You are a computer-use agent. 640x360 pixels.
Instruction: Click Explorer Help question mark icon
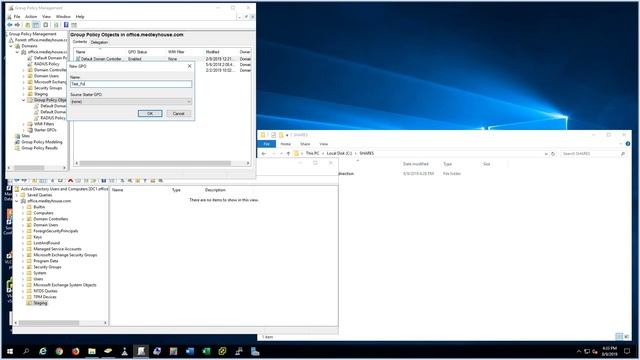pyautogui.click(x=628, y=144)
